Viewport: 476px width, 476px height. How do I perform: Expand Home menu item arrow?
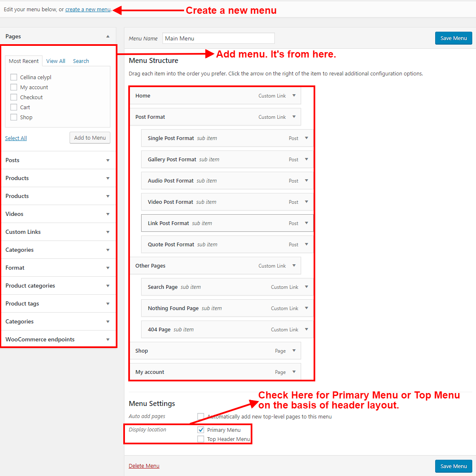[294, 95]
